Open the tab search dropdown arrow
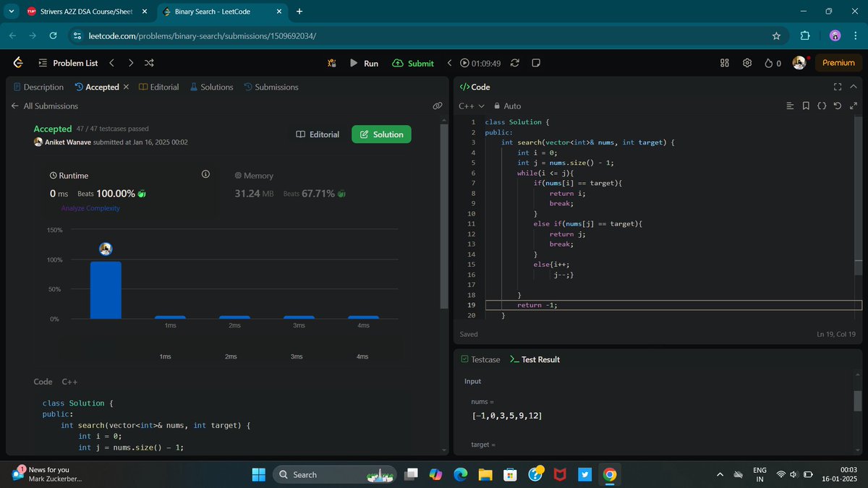The width and height of the screenshot is (868, 488). pos(12,12)
